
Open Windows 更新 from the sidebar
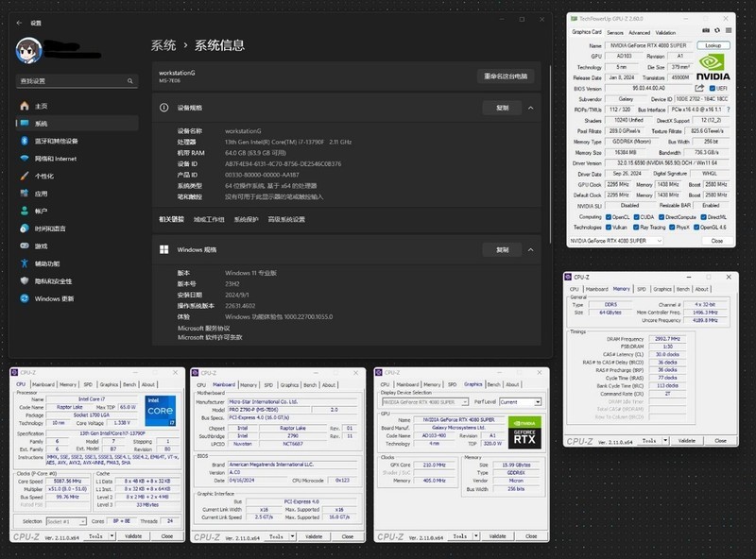tap(26, 298)
